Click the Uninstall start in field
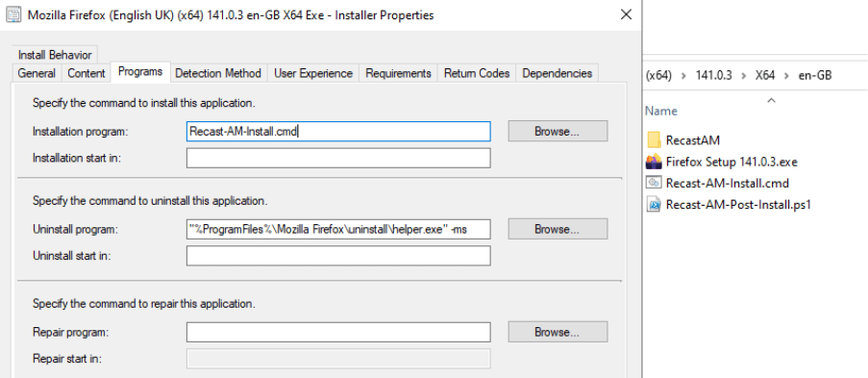This screenshot has width=868, height=378. point(338,256)
